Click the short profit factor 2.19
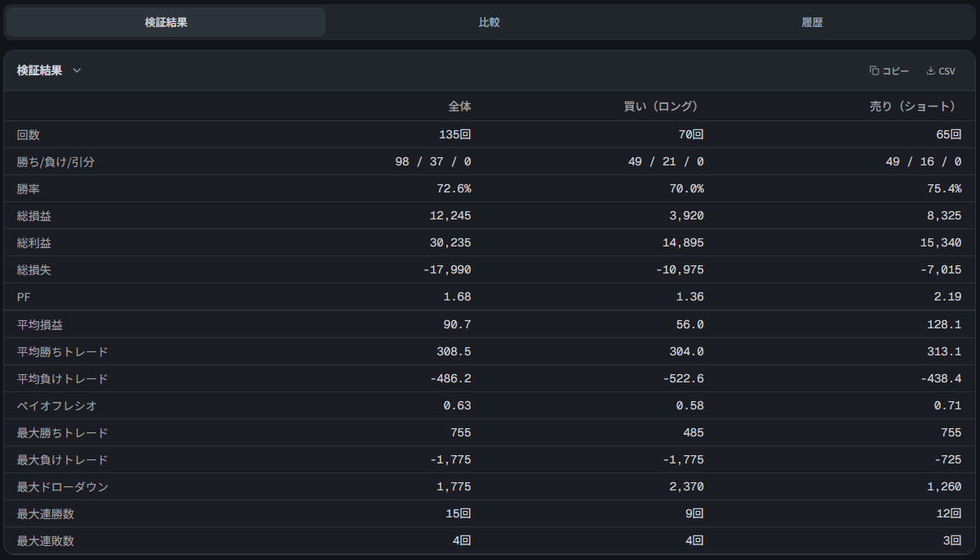Screen dimensions: 980x560 [x=947, y=297]
